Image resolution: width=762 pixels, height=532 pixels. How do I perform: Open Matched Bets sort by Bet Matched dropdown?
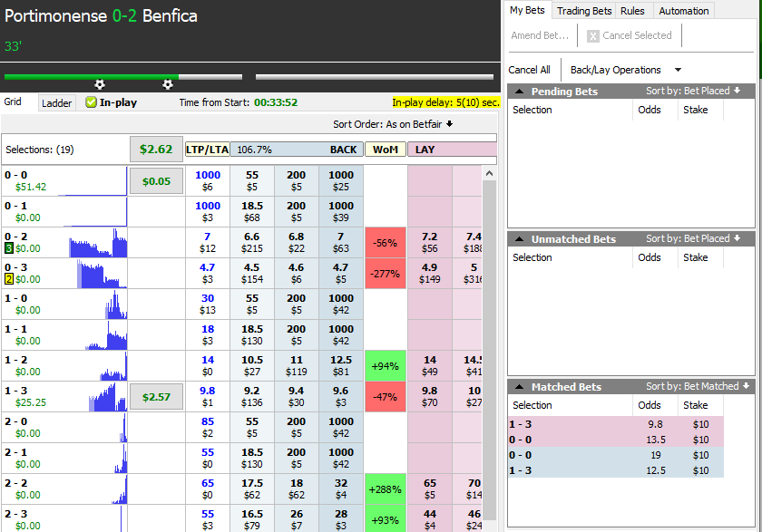pyautogui.click(x=697, y=386)
